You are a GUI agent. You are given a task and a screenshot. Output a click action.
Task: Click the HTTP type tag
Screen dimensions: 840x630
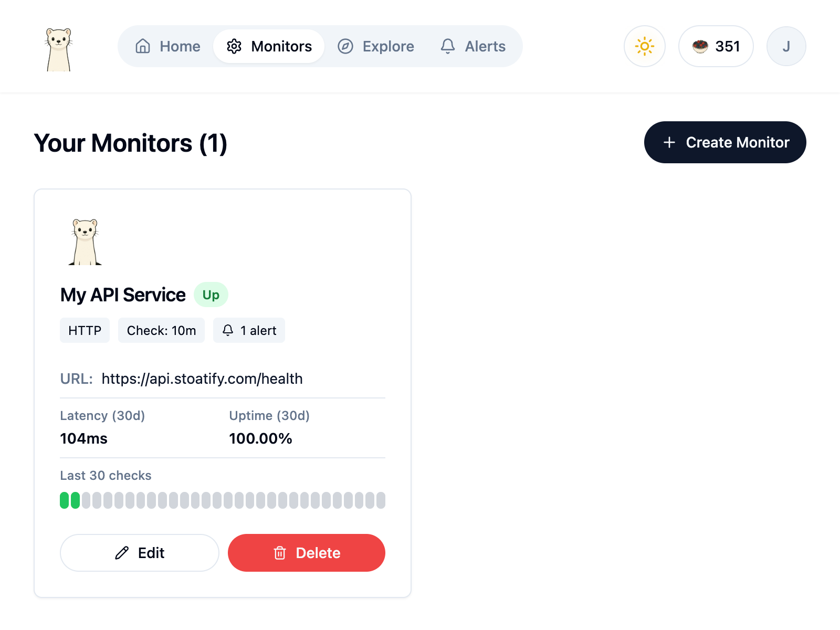click(85, 330)
